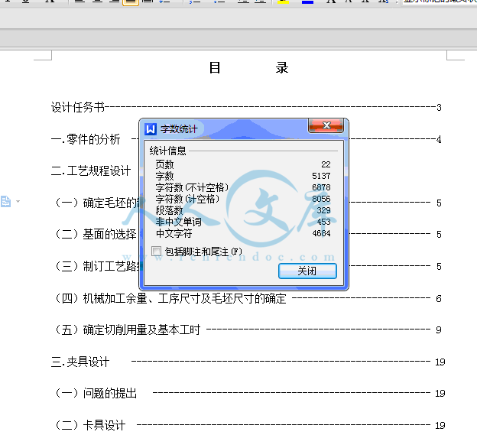Click the page count value 22
The height and width of the screenshot is (448, 477).
[326, 164]
